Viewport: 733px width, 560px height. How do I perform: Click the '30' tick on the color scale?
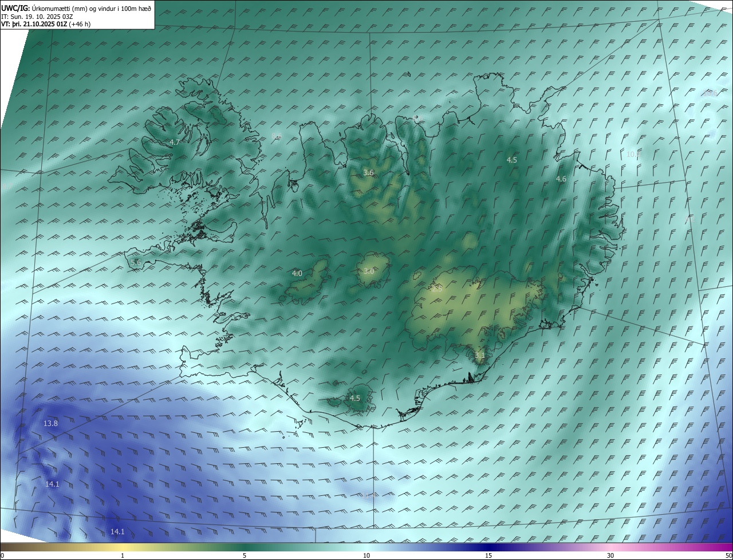coord(610,555)
